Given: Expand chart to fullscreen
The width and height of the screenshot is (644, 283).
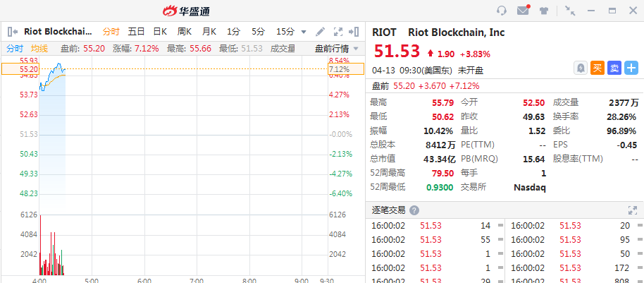Looking at the screenshot, I should point(338,32).
